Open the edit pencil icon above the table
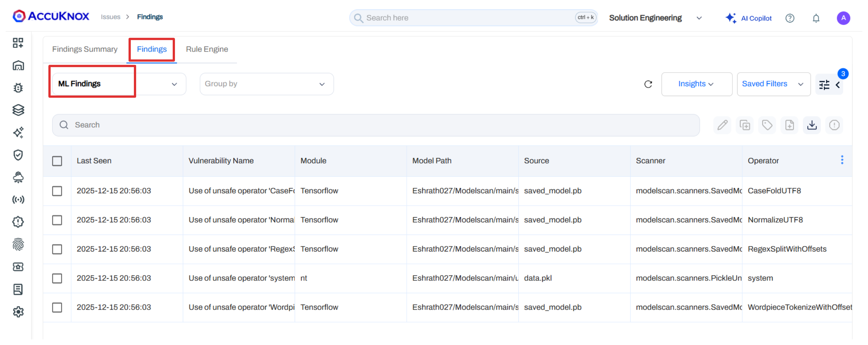 pyautogui.click(x=722, y=125)
